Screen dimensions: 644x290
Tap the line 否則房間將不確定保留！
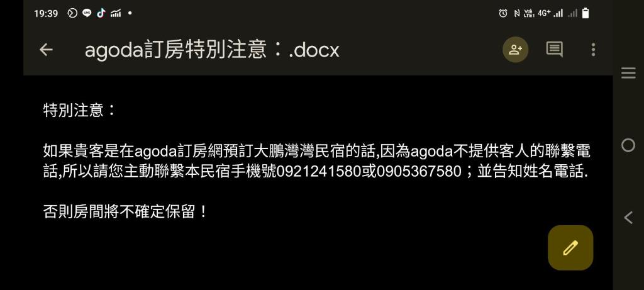[126, 213]
